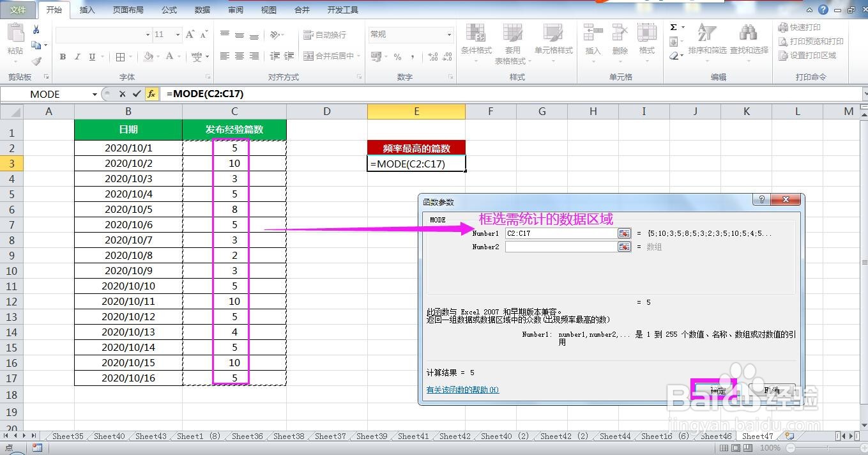
Task: Click the Percent Style icon
Action: [x=397, y=57]
